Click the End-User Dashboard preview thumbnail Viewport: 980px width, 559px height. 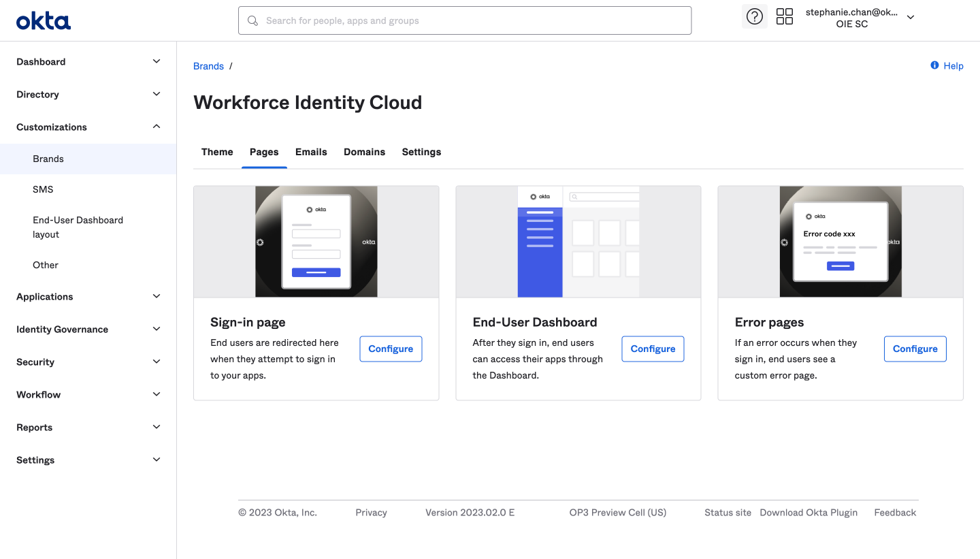578,242
